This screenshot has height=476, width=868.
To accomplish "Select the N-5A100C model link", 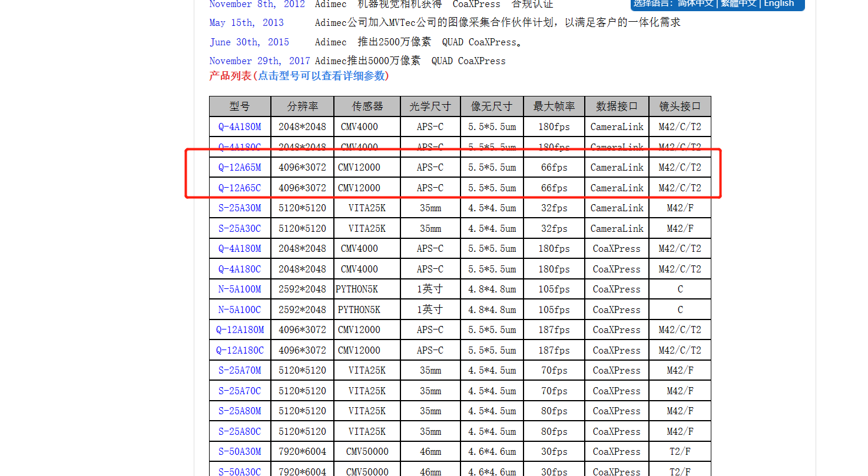I will pyautogui.click(x=240, y=310).
